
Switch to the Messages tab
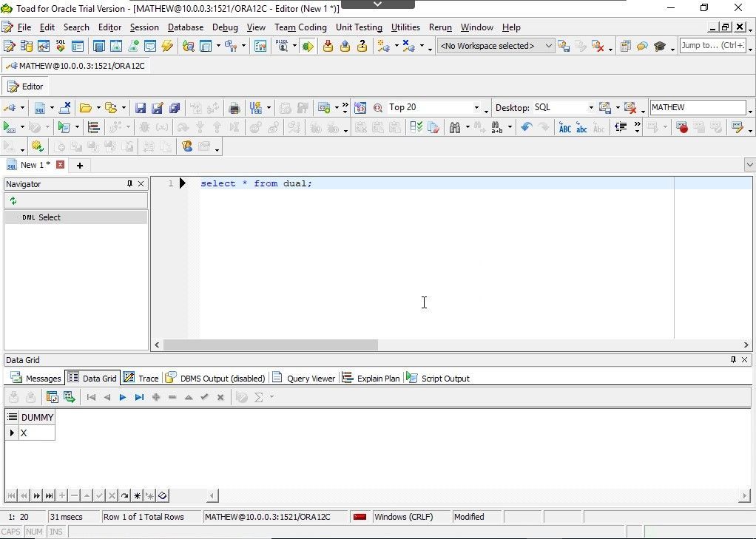coord(36,378)
